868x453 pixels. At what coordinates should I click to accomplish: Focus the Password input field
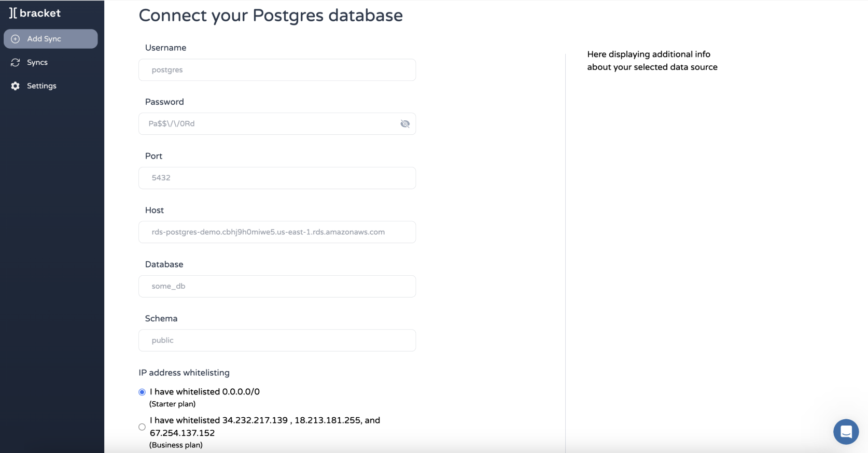pos(277,124)
